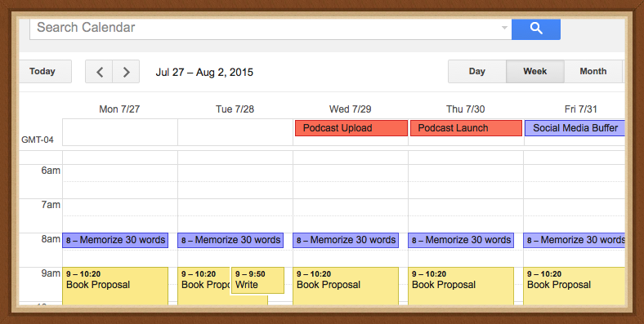Open Monday's Memorize 30 words event
644x324 pixels.
coord(115,240)
